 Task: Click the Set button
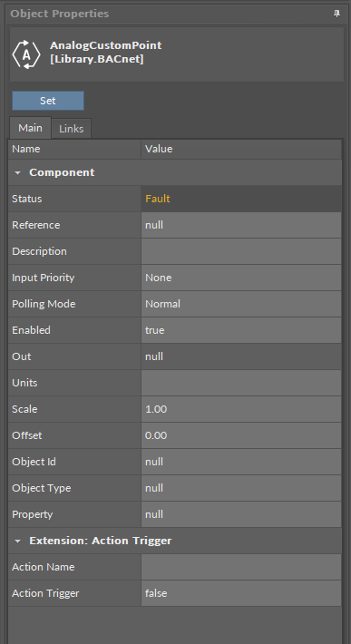coord(48,101)
